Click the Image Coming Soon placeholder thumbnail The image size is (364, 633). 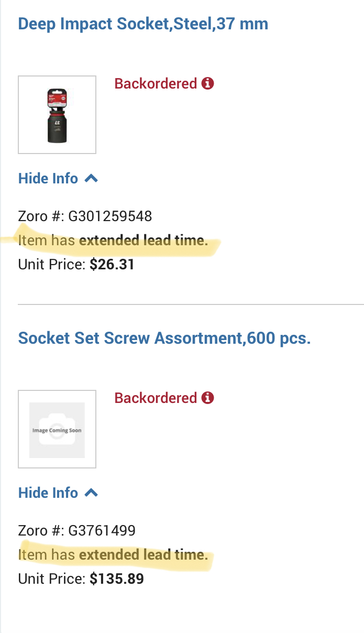pyautogui.click(x=57, y=429)
